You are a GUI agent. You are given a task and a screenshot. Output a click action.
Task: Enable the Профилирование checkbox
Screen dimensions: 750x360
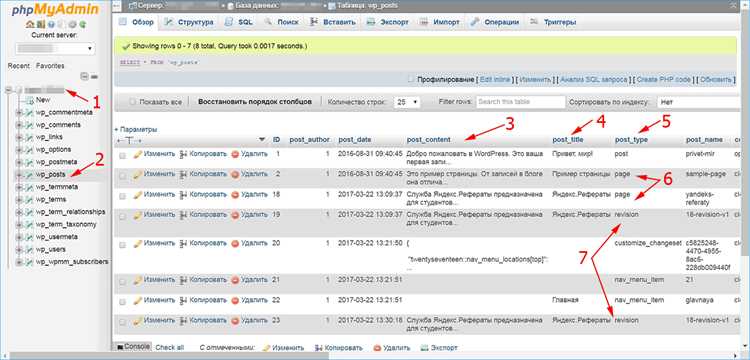click(411, 79)
